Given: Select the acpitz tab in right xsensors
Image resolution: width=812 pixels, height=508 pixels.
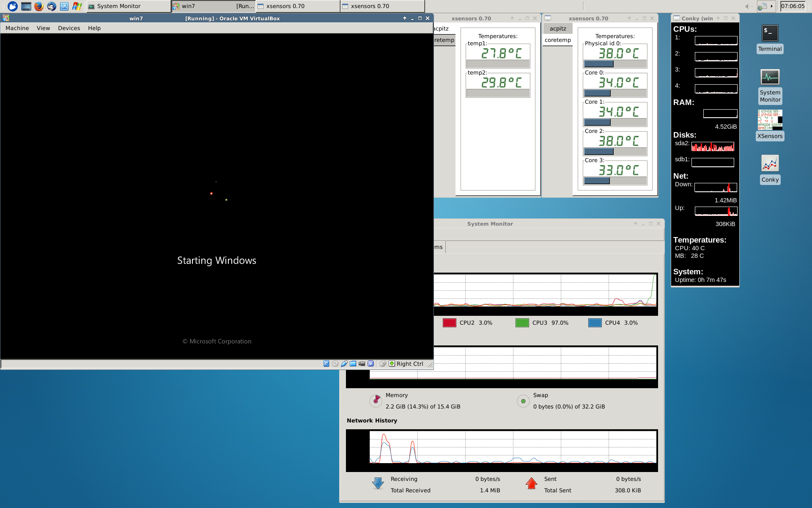Looking at the screenshot, I should [557, 28].
